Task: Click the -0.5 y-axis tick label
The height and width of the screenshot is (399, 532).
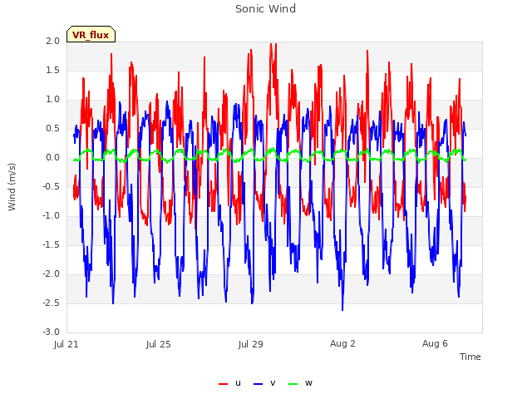Action: (51, 186)
